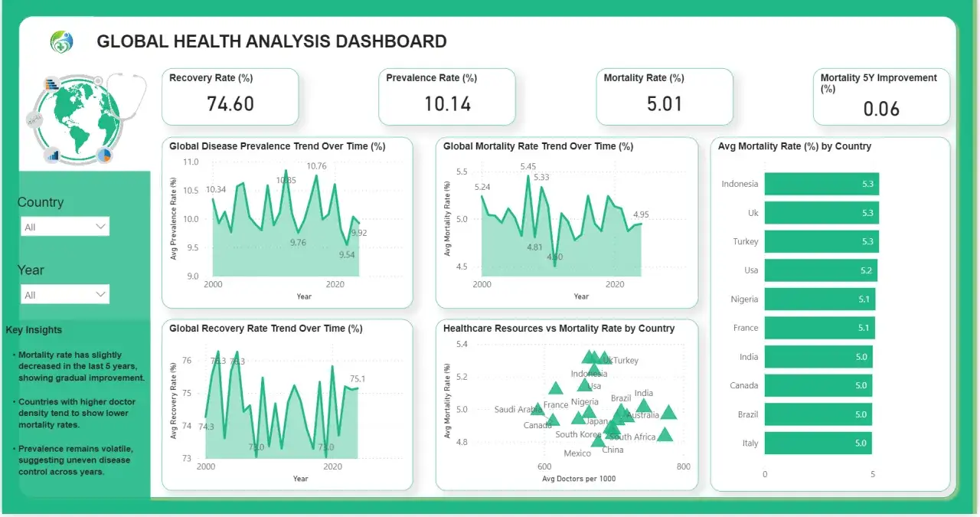Click the Healthcare Resources vs Mortality Rate title
The height and width of the screenshot is (517, 980).
[559, 329]
